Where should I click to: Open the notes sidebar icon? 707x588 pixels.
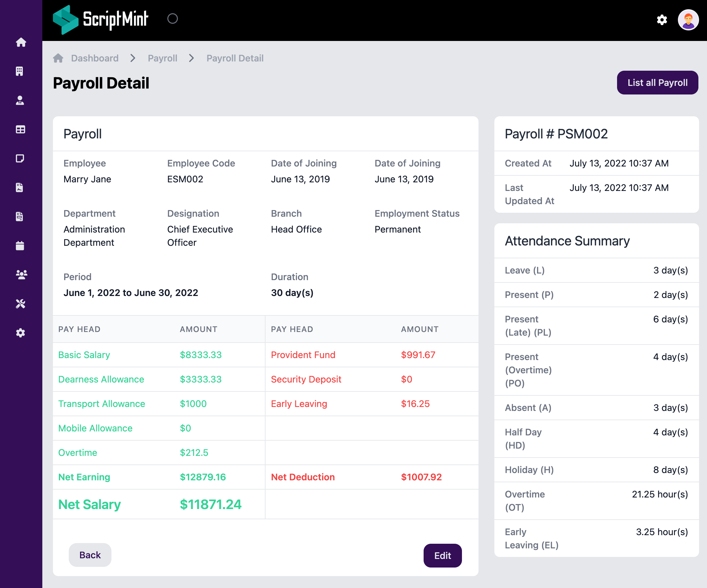(21, 158)
